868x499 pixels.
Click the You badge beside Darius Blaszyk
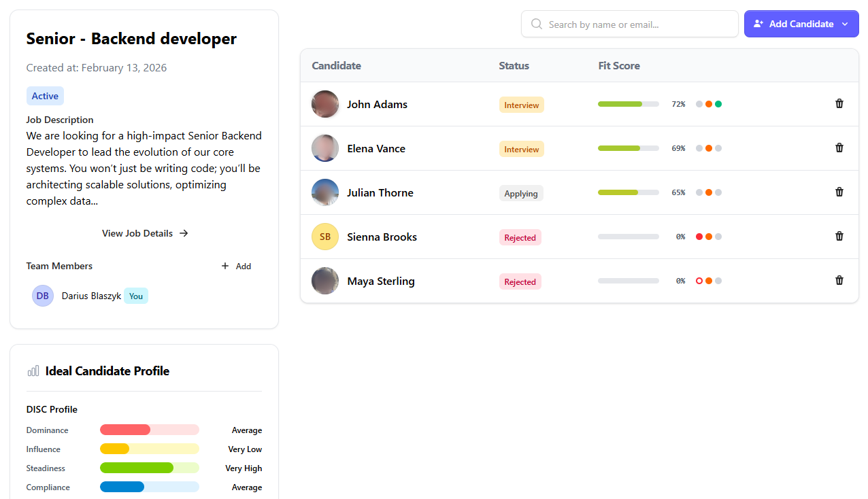coord(136,296)
